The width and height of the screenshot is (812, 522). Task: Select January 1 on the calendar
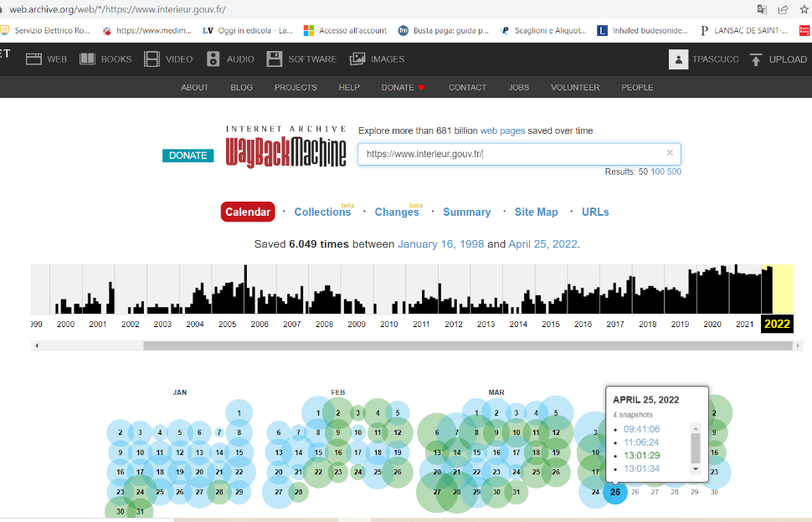click(x=239, y=413)
